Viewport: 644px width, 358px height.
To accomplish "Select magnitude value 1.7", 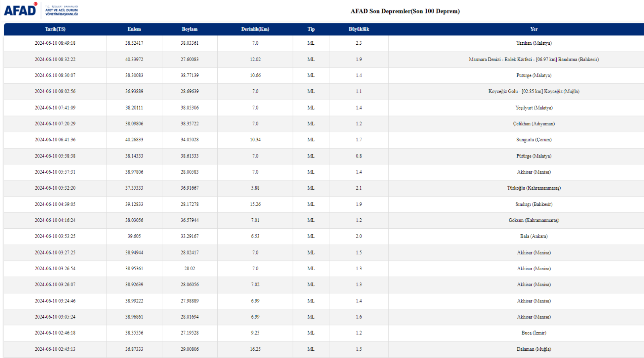I will (359, 140).
